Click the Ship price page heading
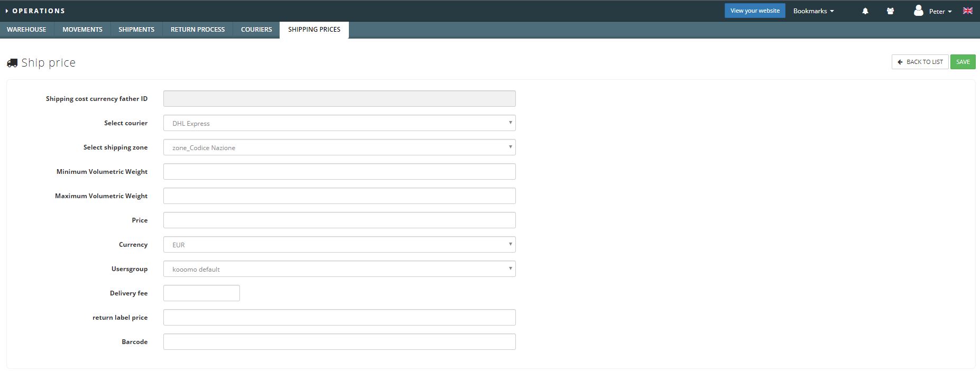Image resolution: width=980 pixels, height=371 pixels. pos(48,62)
